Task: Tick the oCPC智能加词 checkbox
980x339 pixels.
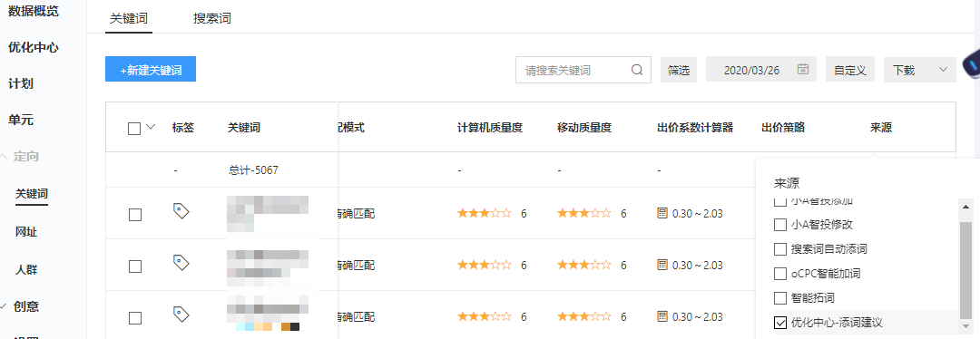Action: coord(780,274)
